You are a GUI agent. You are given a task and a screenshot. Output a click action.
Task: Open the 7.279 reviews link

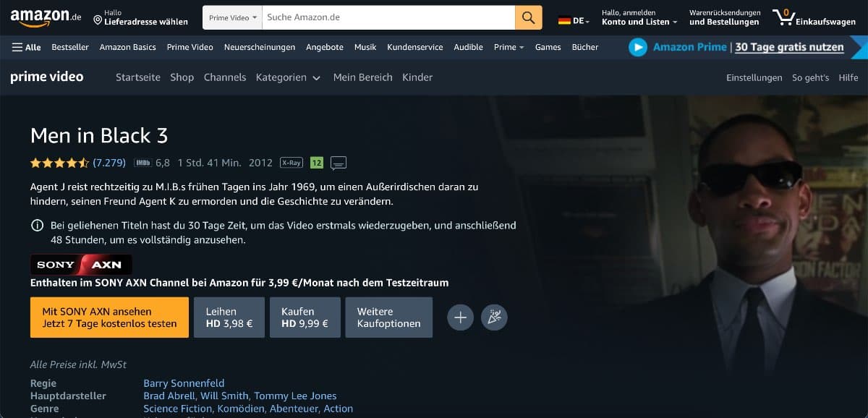(109, 163)
